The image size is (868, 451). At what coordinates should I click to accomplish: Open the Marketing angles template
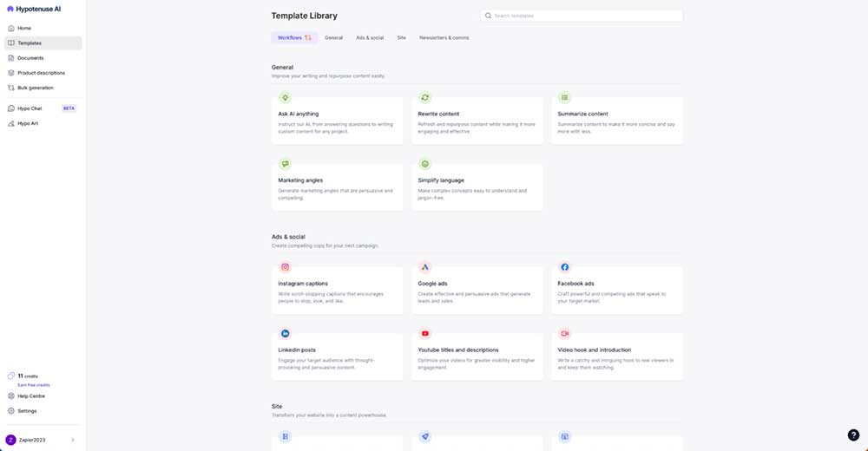pos(337,186)
